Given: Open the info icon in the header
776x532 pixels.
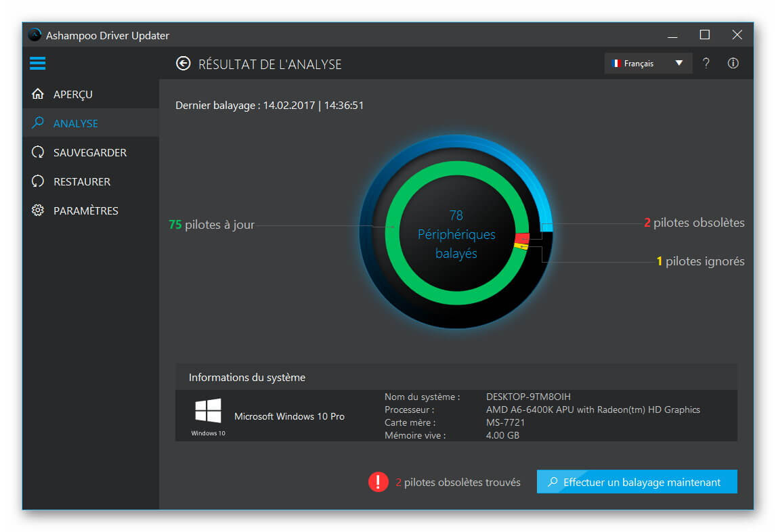Looking at the screenshot, I should pyautogui.click(x=733, y=64).
